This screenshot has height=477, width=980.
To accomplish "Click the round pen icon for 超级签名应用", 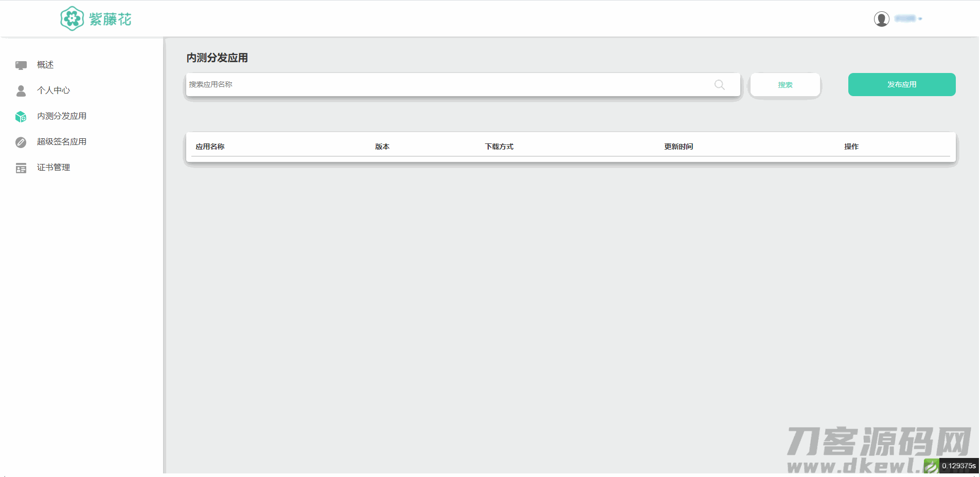I will 21,142.
